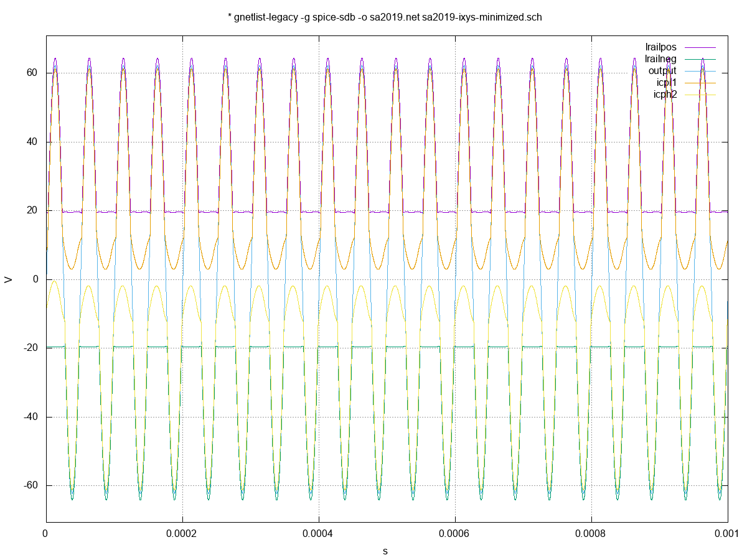Click the y-axis tick -60
This screenshot has width=747, height=560.
point(31,485)
